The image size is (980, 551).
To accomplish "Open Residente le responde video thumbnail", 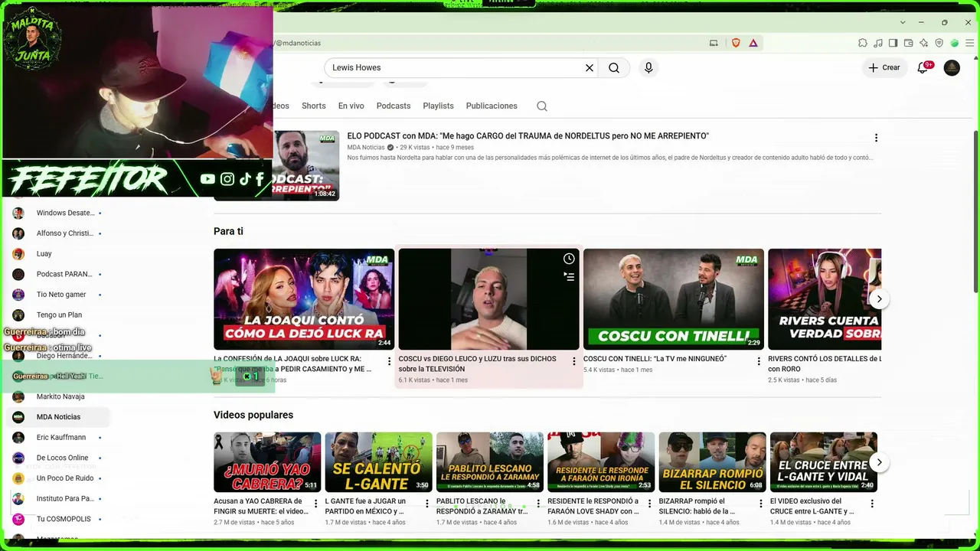I will click(x=601, y=462).
